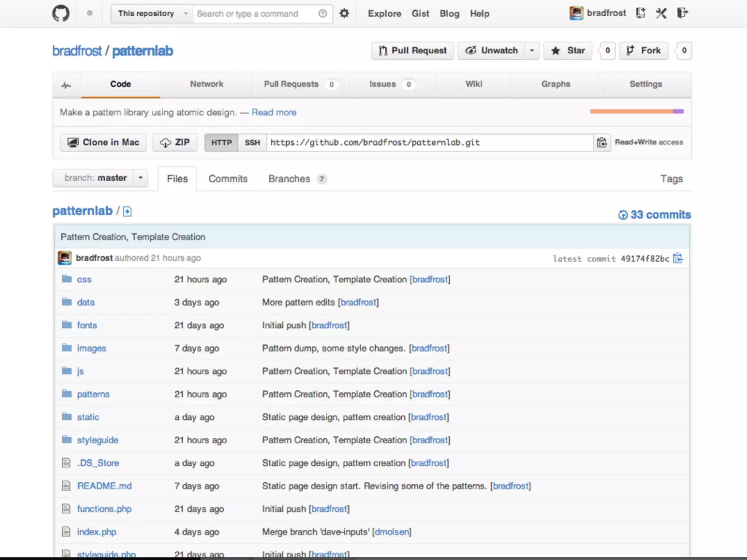Toggle the Star button
747x560 pixels.
click(x=568, y=51)
